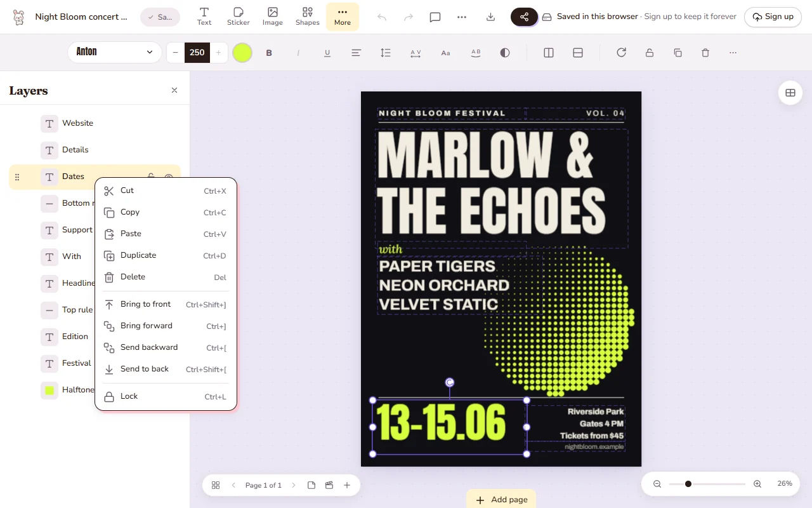Click the zoom slider track

pos(707,484)
